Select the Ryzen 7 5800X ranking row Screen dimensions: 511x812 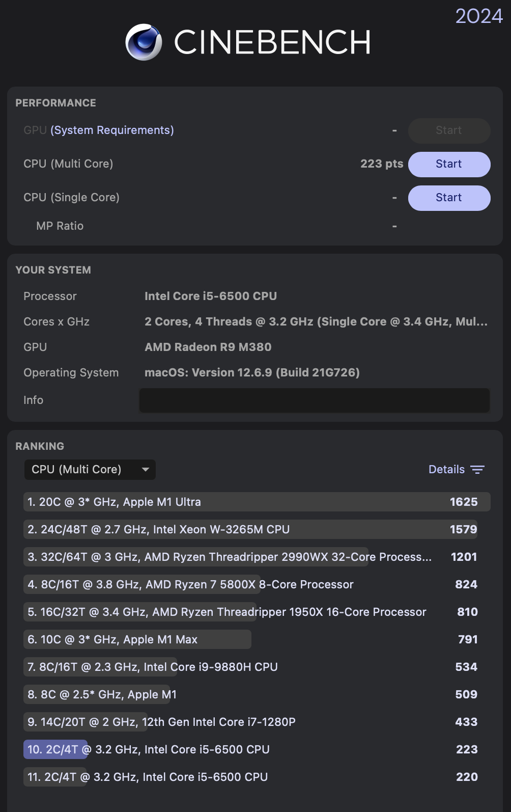click(x=250, y=585)
